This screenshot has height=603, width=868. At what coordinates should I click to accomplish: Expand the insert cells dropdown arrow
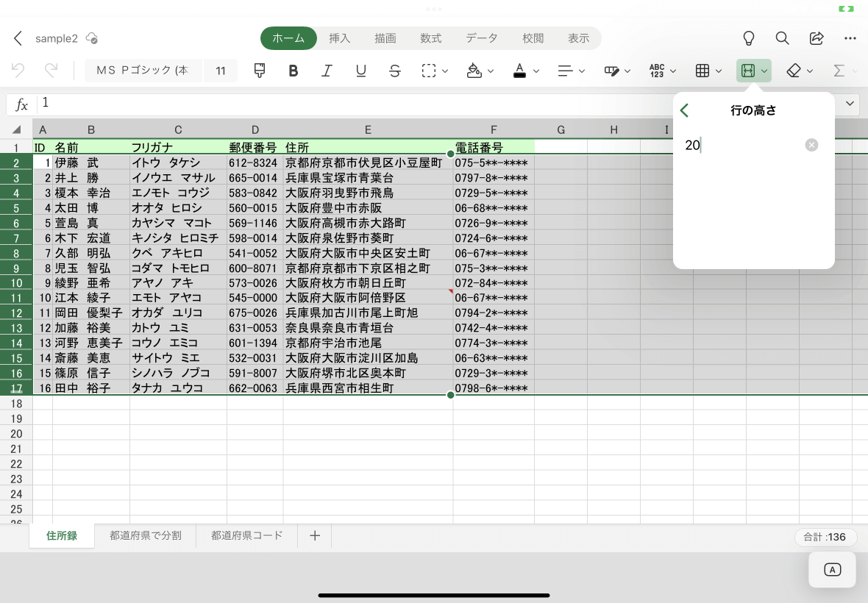point(719,71)
